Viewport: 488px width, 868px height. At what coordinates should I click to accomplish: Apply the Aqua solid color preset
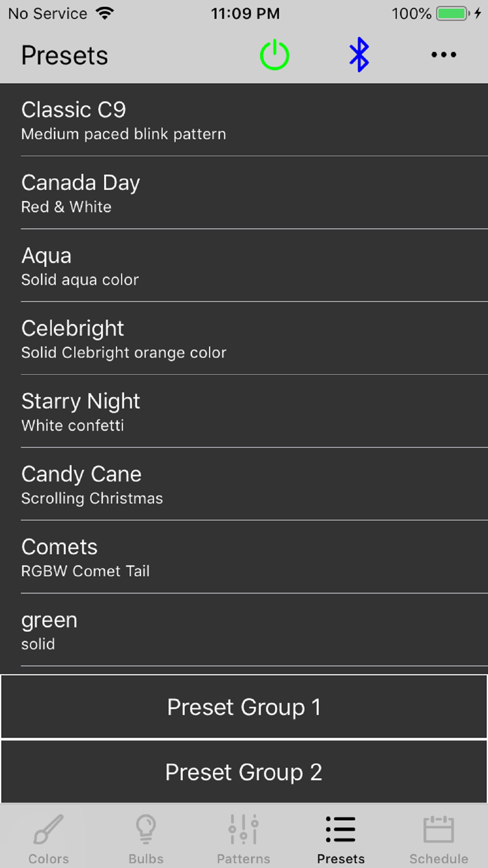pos(244,266)
